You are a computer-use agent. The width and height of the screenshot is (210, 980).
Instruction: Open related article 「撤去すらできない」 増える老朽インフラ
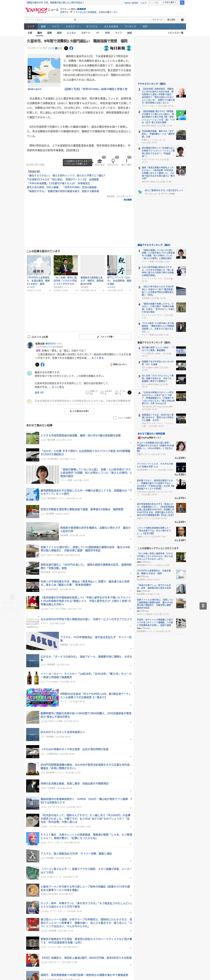[66, 175]
